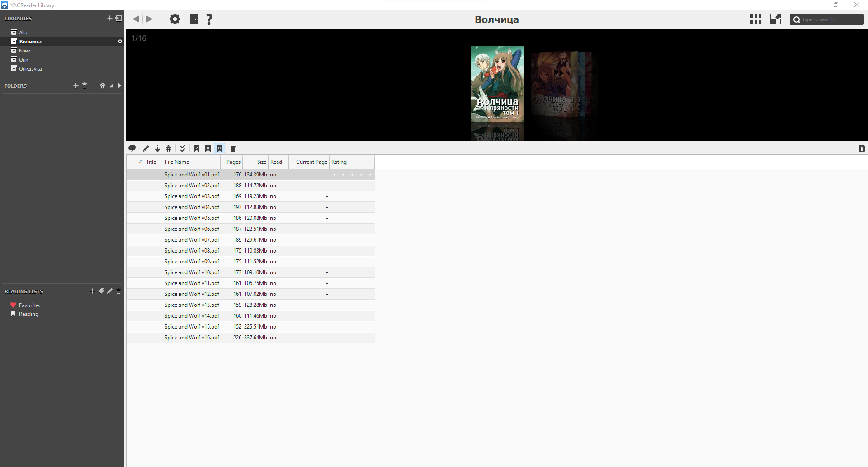Add a new folder in the Folders panel
The width and height of the screenshot is (868, 467).
pos(76,86)
